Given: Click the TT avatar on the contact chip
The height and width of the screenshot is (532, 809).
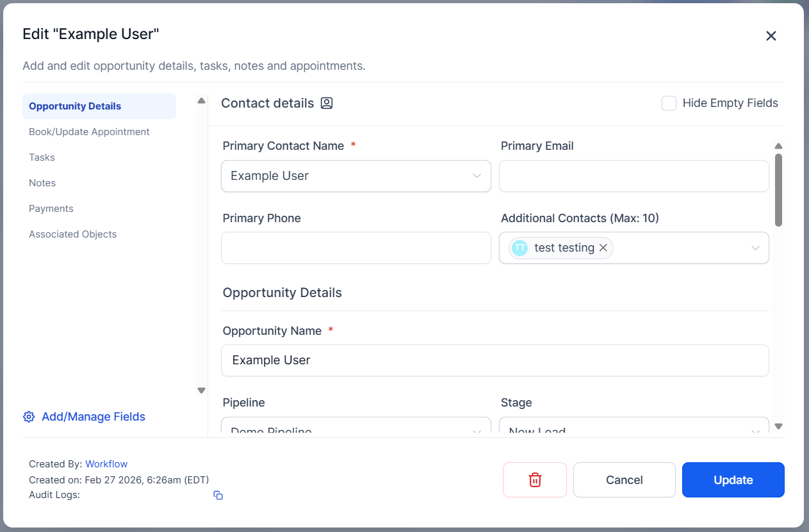Looking at the screenshot, I should tap(520, 248).
